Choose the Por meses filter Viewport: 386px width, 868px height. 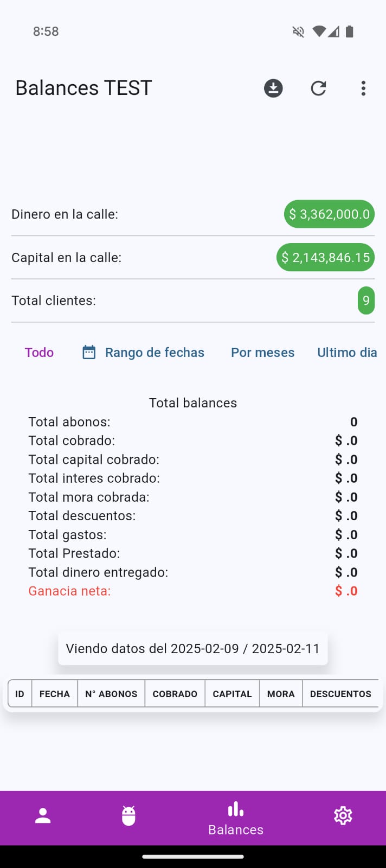coord(262,353)
